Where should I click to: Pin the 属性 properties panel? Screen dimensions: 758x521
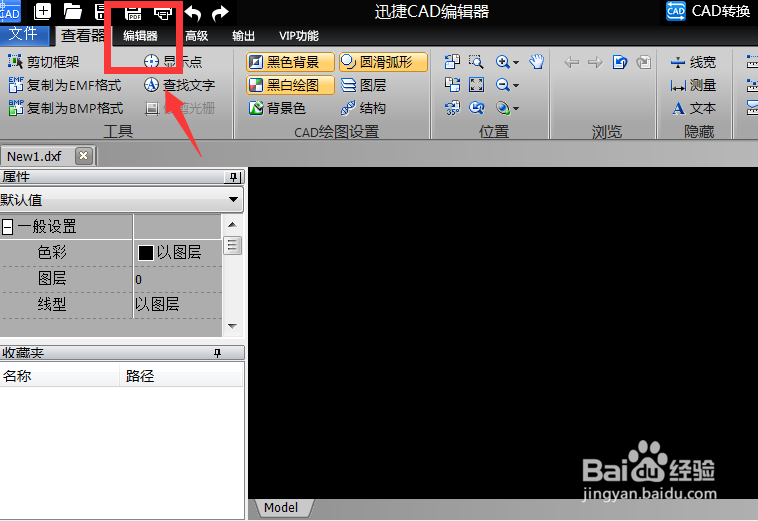tap(233, 177)
